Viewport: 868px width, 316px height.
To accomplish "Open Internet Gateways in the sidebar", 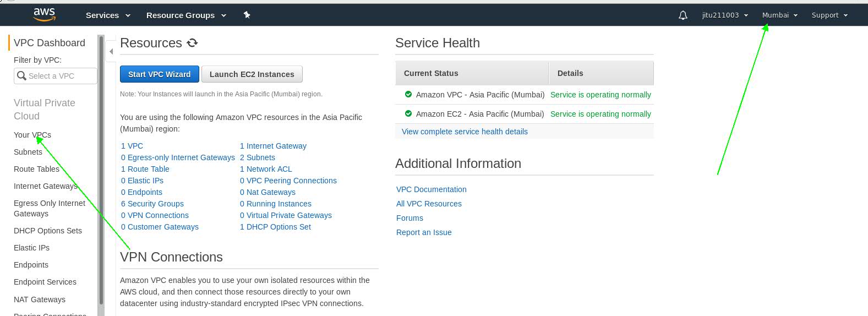I will click(x=46, y=186).
